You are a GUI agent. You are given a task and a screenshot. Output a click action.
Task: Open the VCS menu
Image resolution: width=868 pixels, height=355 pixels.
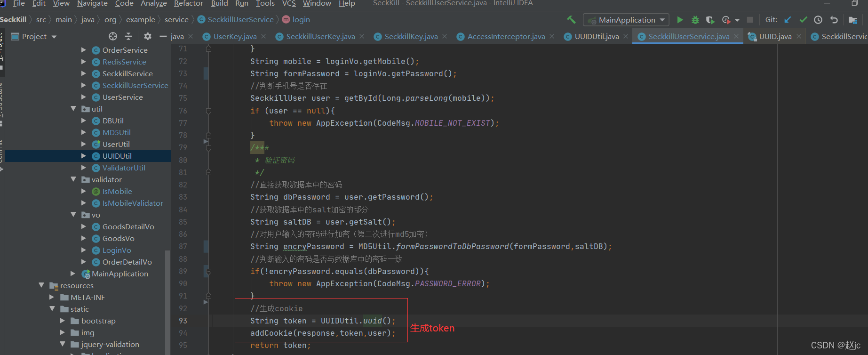(x=289, y=3)
